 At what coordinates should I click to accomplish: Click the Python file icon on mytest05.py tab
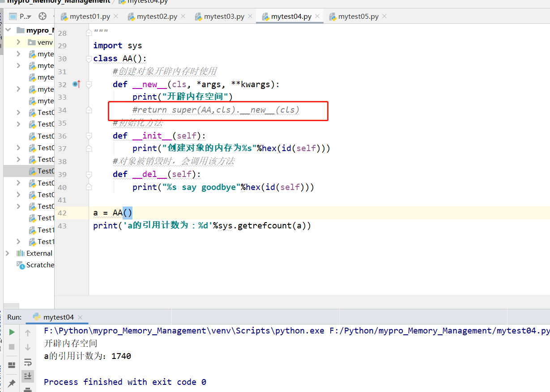pos(333,17)
